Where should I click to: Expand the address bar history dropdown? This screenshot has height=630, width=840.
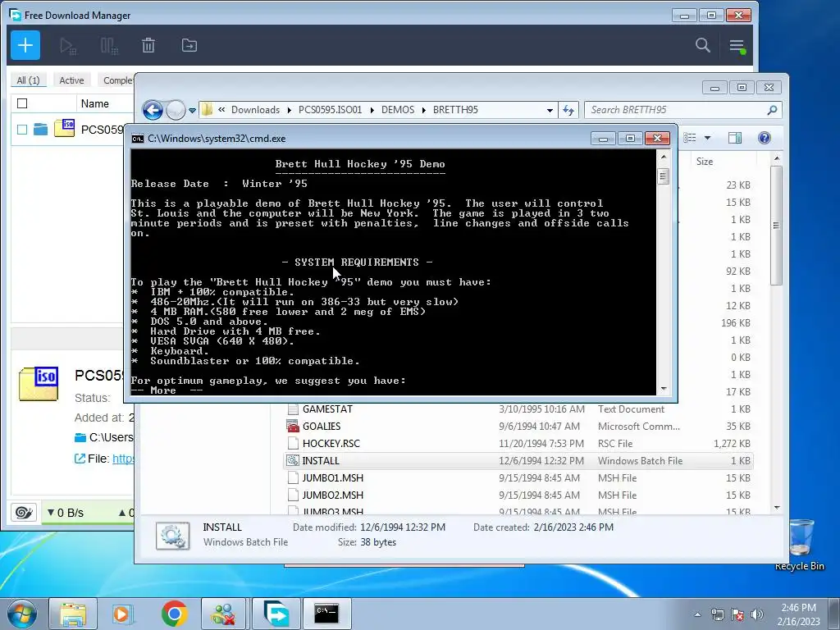click(x=550, y=111)
